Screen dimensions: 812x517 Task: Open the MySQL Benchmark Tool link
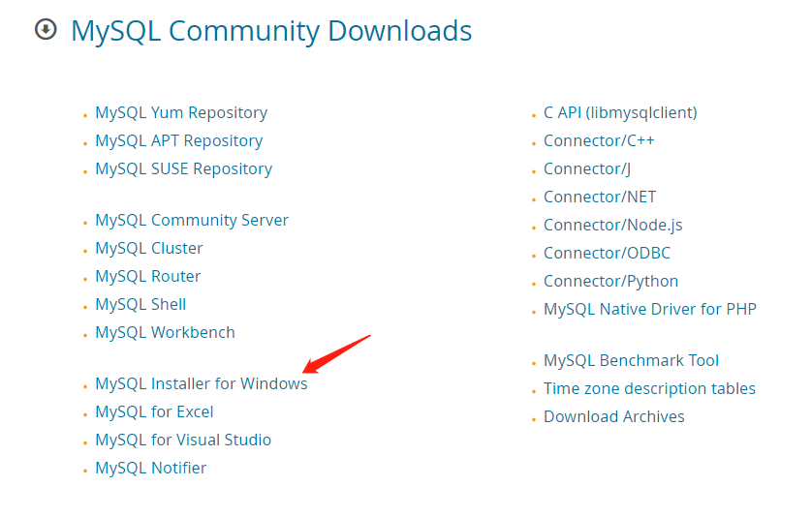coord(631,360)
